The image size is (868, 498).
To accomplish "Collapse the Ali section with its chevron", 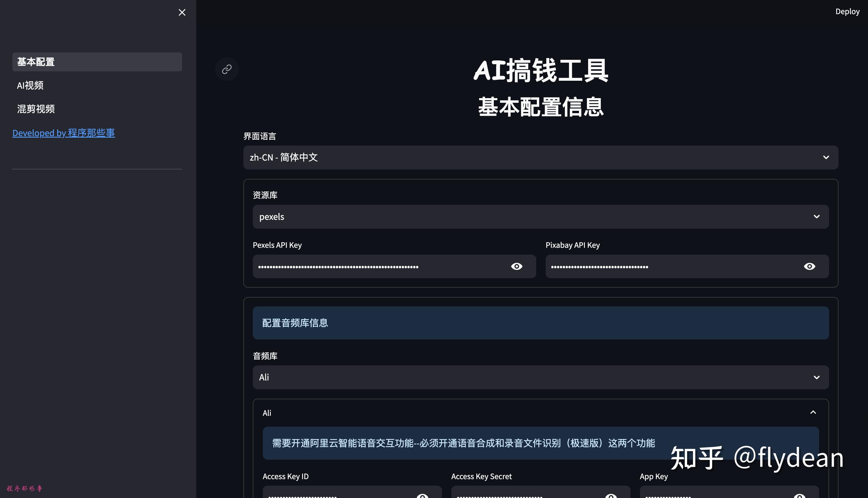I will tap(813, 413).
